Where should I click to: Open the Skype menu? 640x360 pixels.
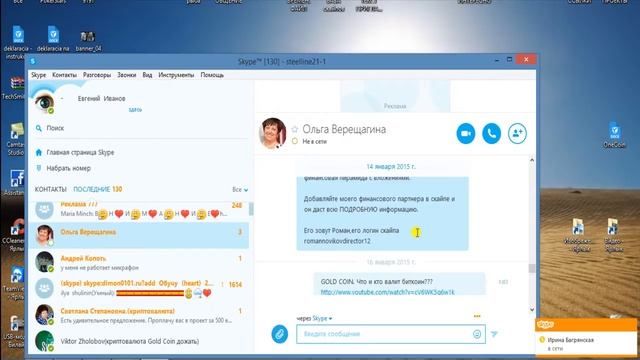[x=39, y=75]
